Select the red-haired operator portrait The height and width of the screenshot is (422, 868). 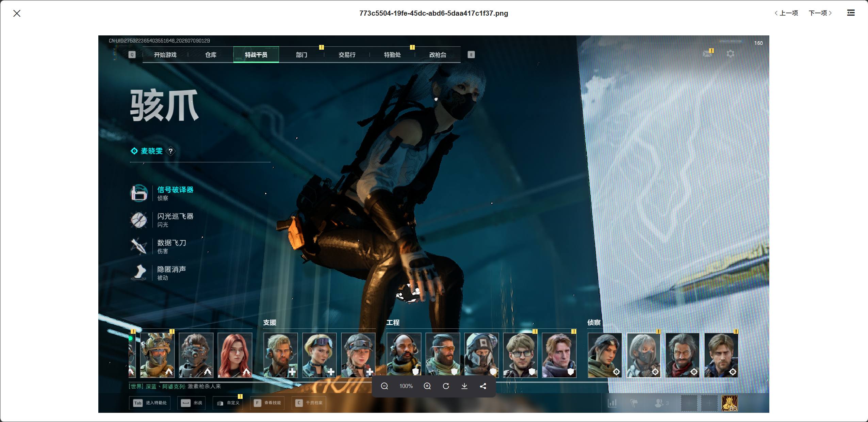point(235,355)
